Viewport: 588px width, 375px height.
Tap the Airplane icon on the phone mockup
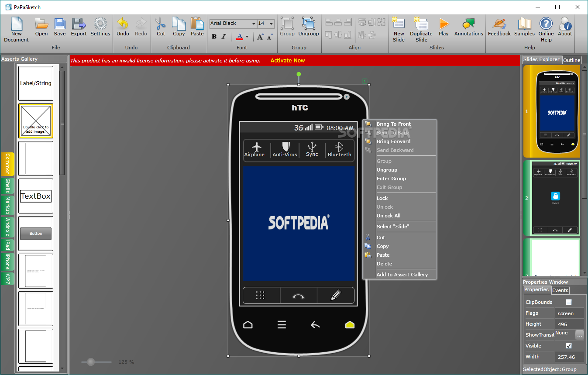click(257, 147)
